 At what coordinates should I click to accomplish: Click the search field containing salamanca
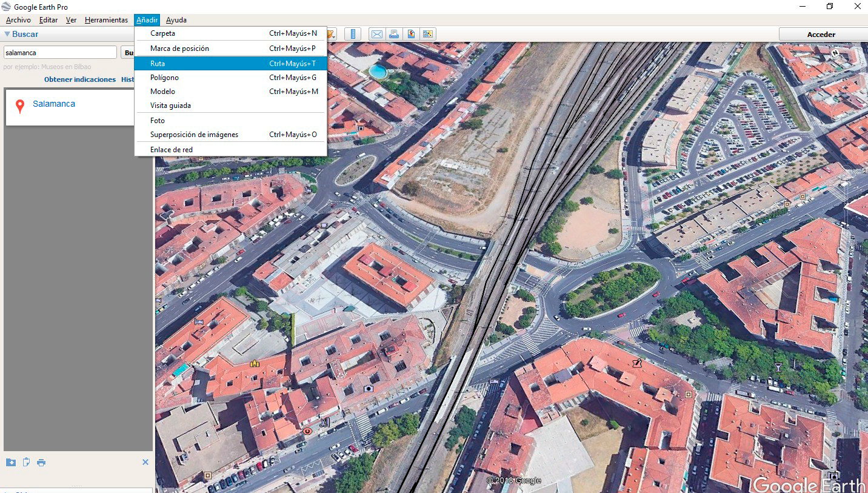[x=60, y=53]
